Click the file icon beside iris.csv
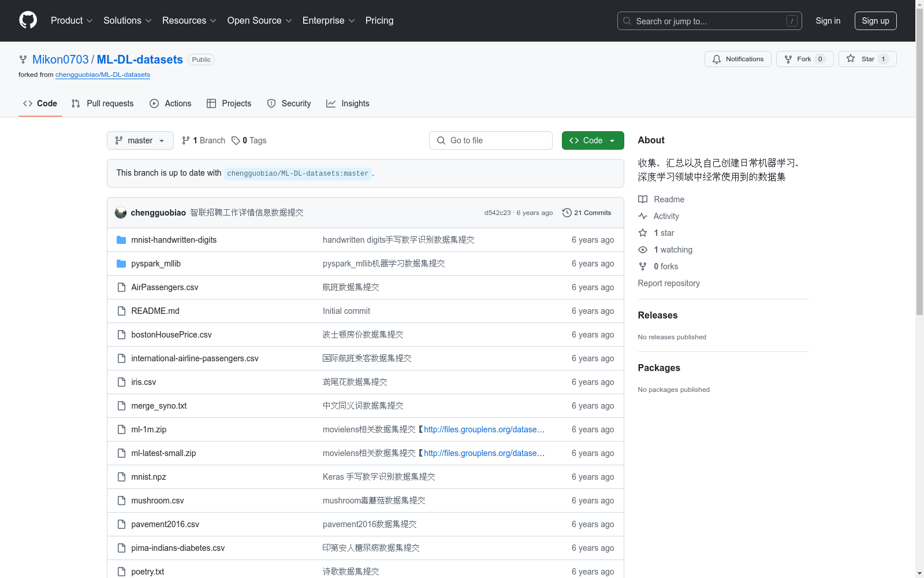The height and width of the screenshot is (578, 924). click(121, 382)
